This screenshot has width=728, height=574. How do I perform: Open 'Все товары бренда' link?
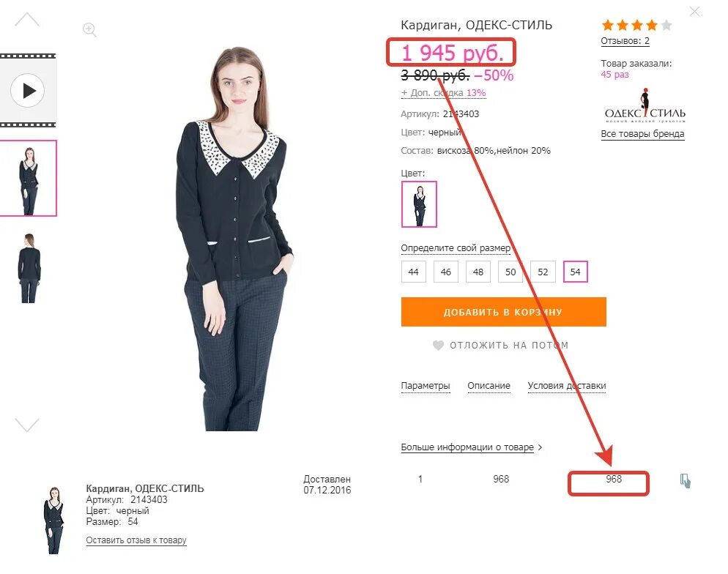[x=642, y=134]
